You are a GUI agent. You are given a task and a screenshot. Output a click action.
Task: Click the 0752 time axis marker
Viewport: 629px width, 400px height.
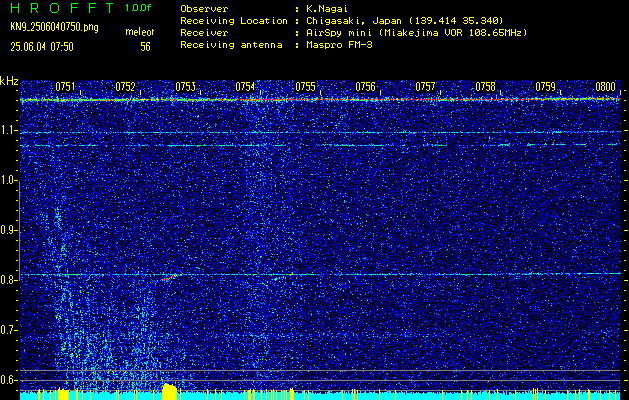click(125, 87)
